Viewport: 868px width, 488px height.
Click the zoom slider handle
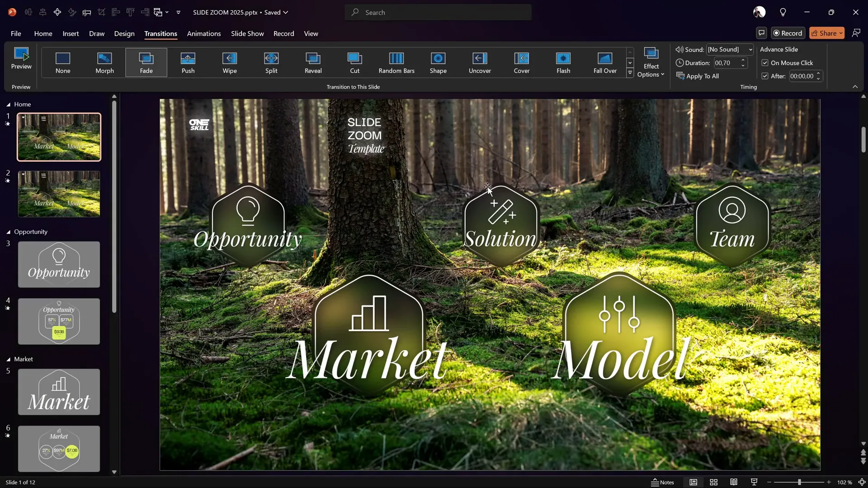point(799,482)
